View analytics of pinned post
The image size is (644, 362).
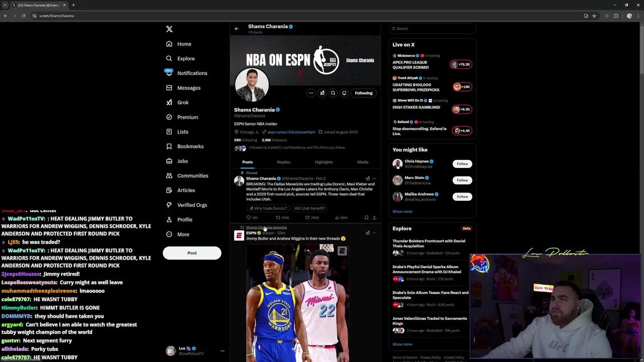(341, 218)
